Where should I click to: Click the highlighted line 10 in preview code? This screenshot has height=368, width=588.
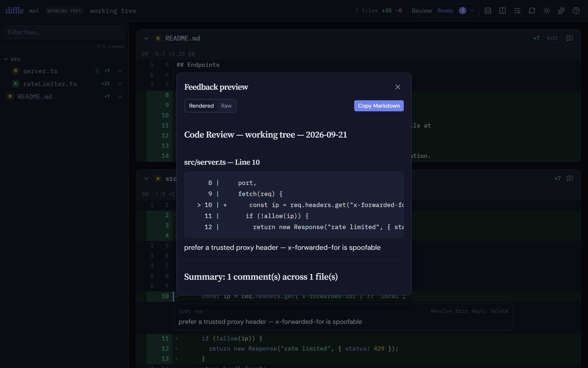click(294, 205)
